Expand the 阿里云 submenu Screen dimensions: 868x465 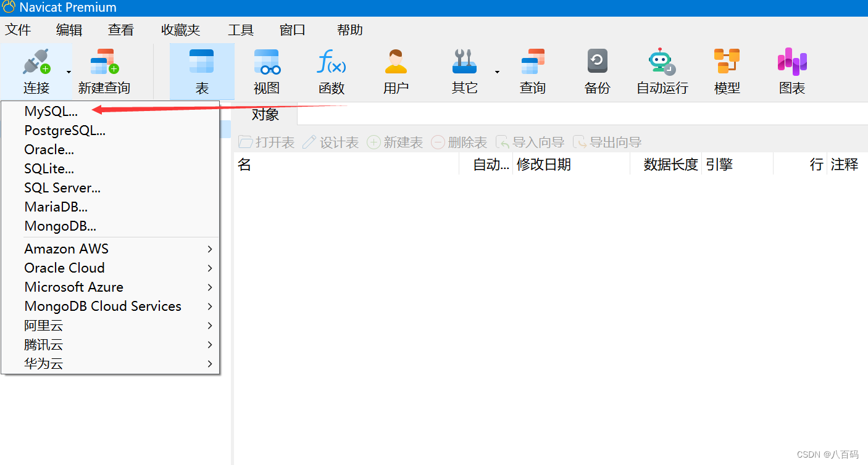point(111,325)
